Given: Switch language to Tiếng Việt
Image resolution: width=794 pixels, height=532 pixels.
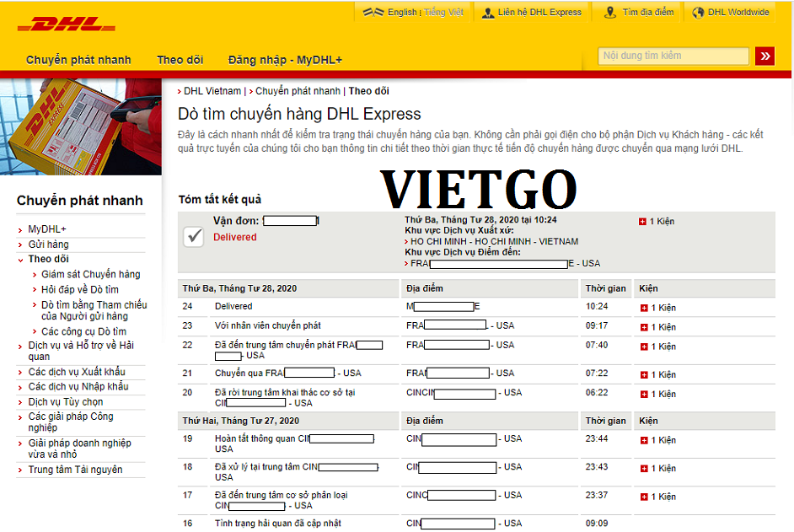Looking at the screenshot, I should (443, 12).
